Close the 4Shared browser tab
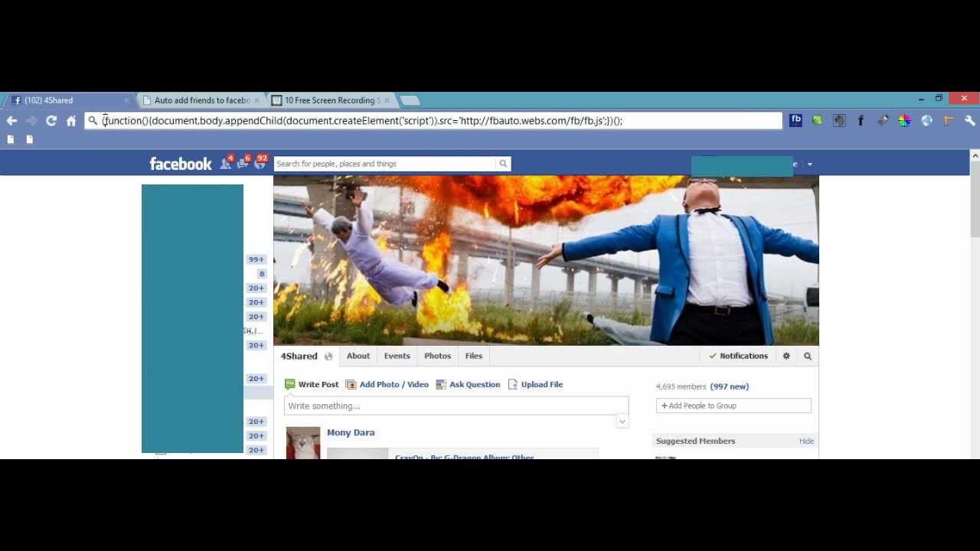This screenshot has width=980, height=551. point(127,100)
